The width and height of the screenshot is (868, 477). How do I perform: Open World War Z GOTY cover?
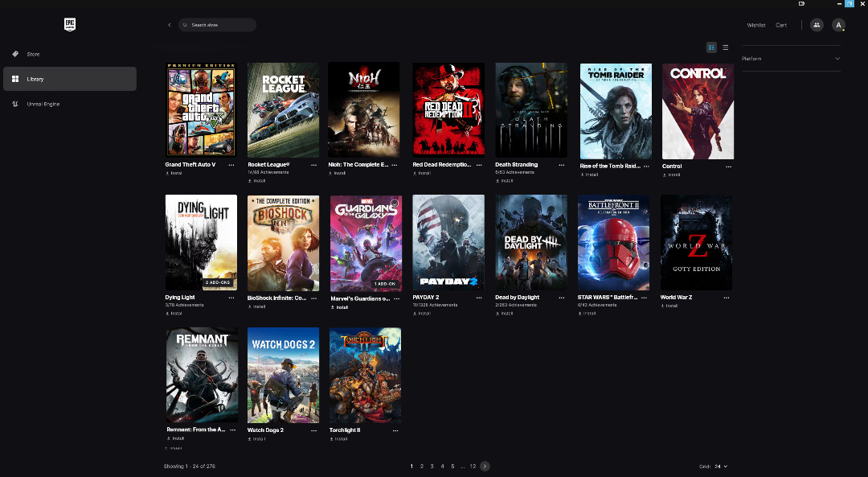click(696, 242)
